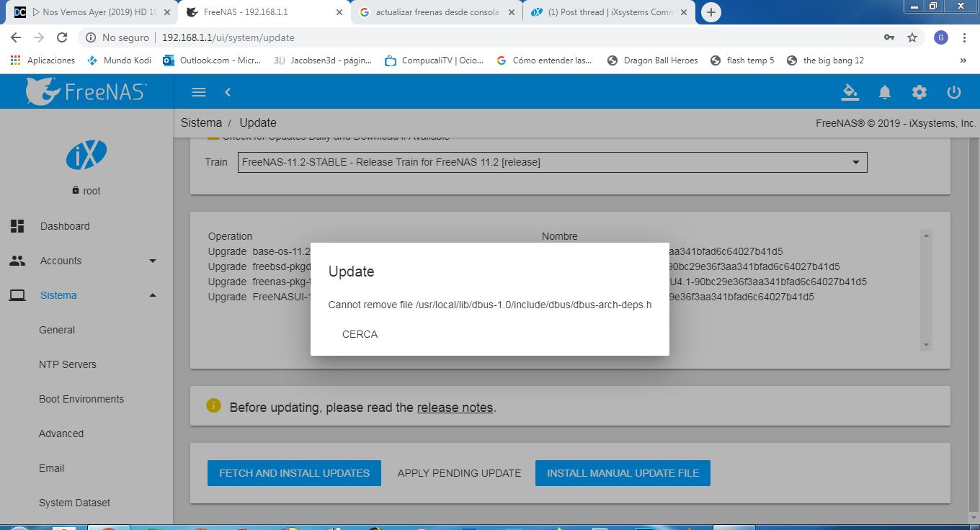Click the power button icon
This screenshot has width=980, height=530.
click(954, 92)
